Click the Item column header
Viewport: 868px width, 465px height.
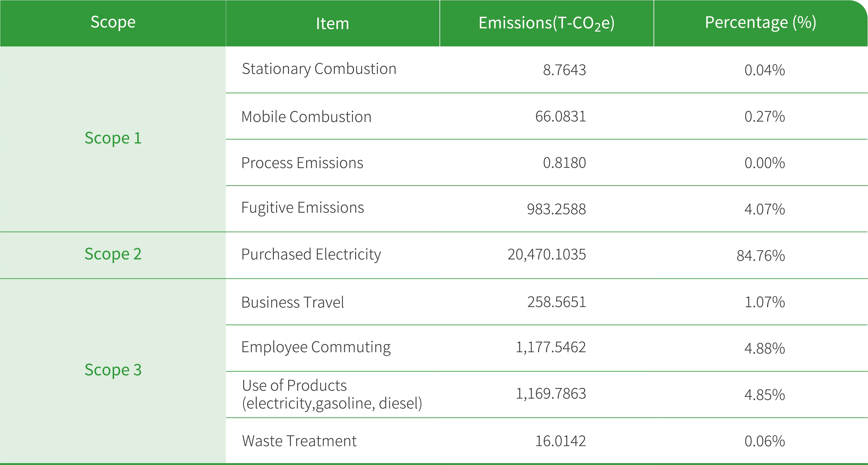pyautogui.click(x=332, y=24)
